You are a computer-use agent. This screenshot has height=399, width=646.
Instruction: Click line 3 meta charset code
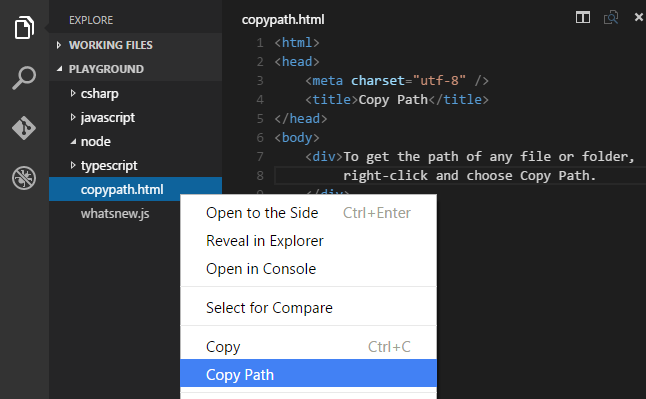tap(397, 80)
